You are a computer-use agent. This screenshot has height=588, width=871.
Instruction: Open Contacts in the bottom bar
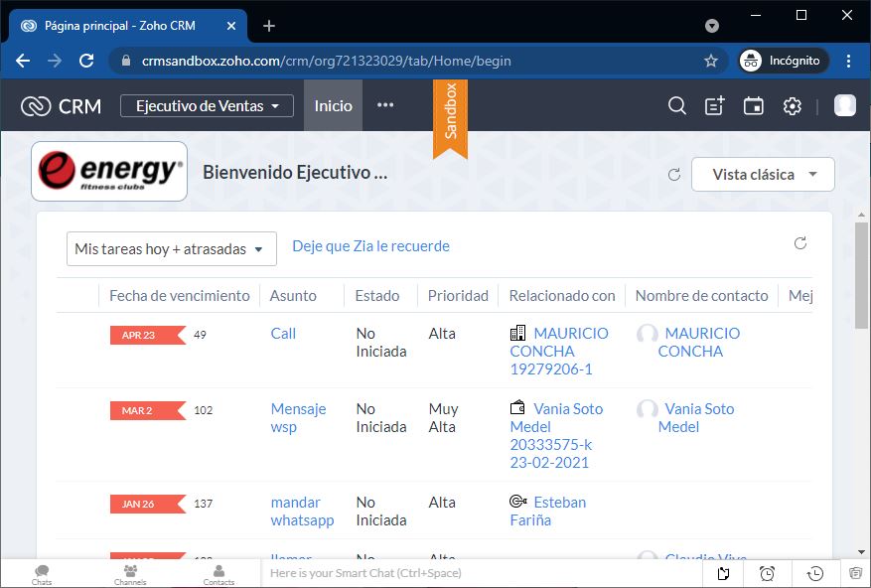pos(218,574)
